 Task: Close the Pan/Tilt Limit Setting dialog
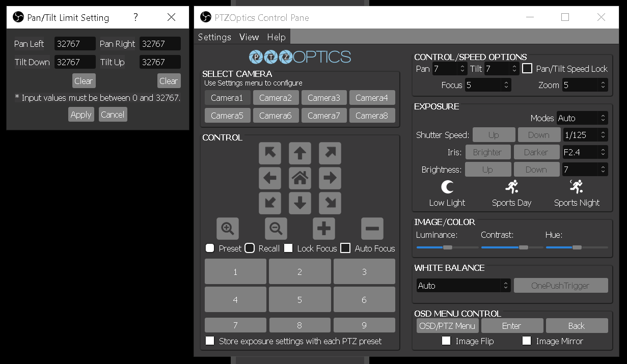tap(171, 17)
